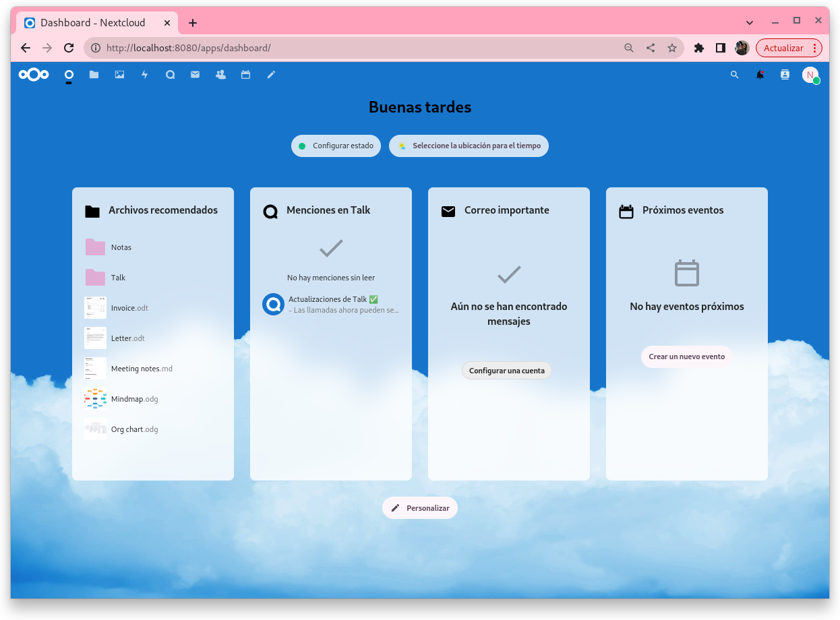Click the Configurar estado button
Screen dimensions: 840x620
pos(336,146)
